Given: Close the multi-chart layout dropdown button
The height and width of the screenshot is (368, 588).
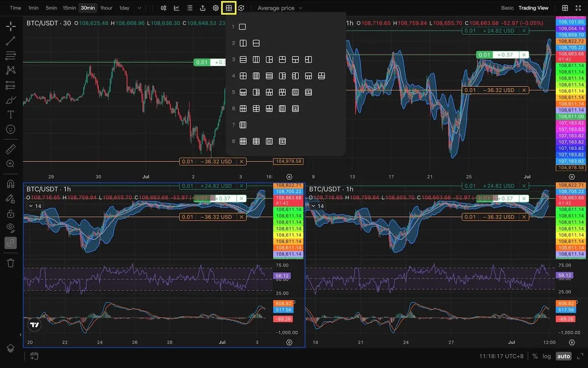Looking at the screenshot, I should pyautogui.click(x=228, y=8).
